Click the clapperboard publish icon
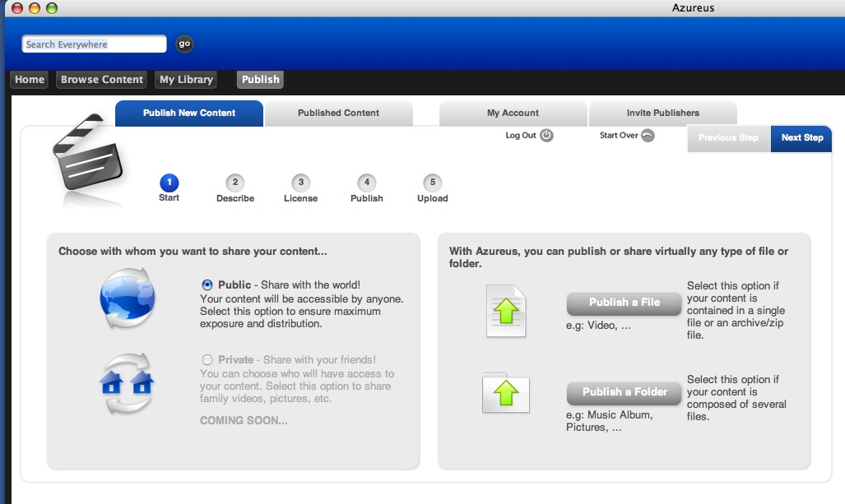 88,152
